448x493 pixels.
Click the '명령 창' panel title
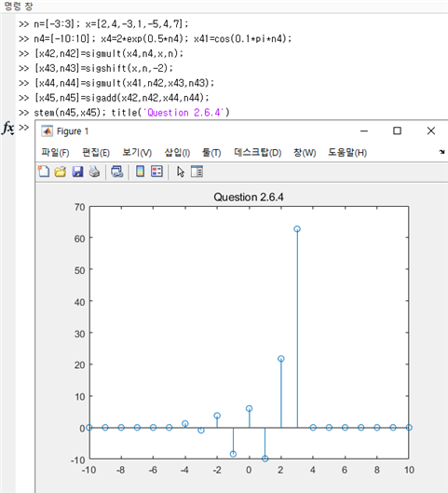click(19, 6)
